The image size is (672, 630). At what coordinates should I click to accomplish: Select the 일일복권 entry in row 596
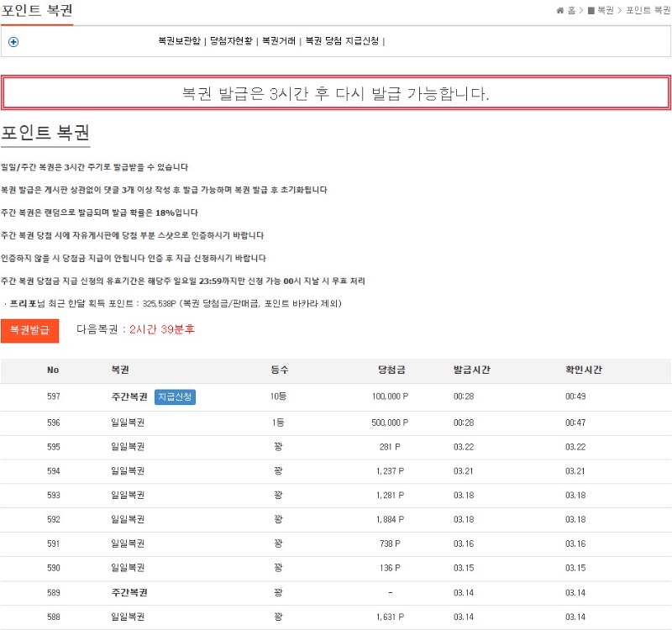(x=128, y=423)
